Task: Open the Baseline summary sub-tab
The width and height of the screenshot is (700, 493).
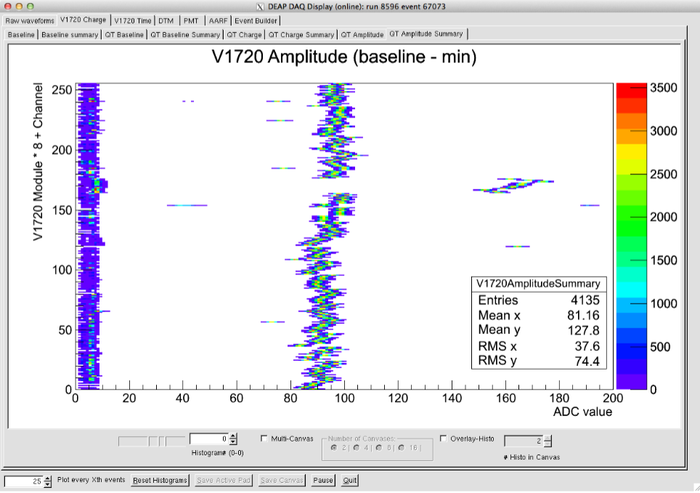Action: click(x=69, y=34)
